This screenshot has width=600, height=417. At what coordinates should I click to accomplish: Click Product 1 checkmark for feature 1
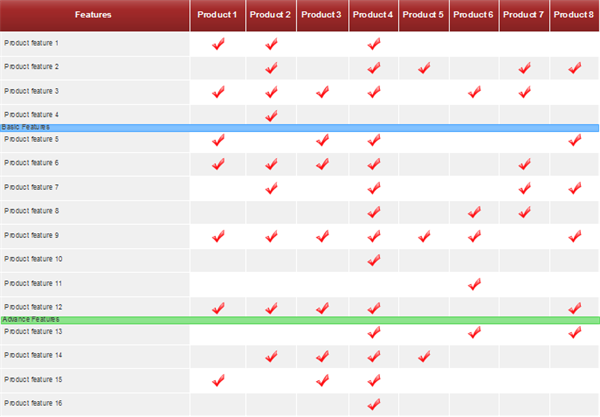pyautogui.click(x=218, y=44)
